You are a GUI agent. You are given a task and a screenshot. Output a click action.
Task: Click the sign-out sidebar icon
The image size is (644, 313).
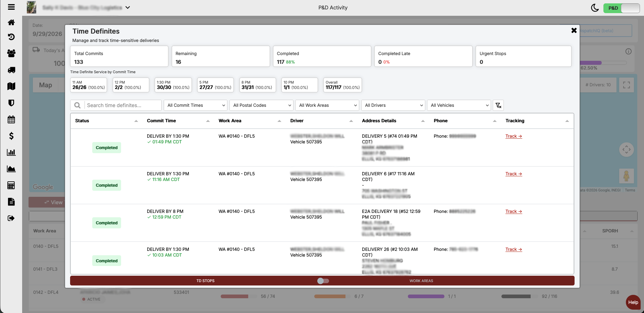(11, 218)
